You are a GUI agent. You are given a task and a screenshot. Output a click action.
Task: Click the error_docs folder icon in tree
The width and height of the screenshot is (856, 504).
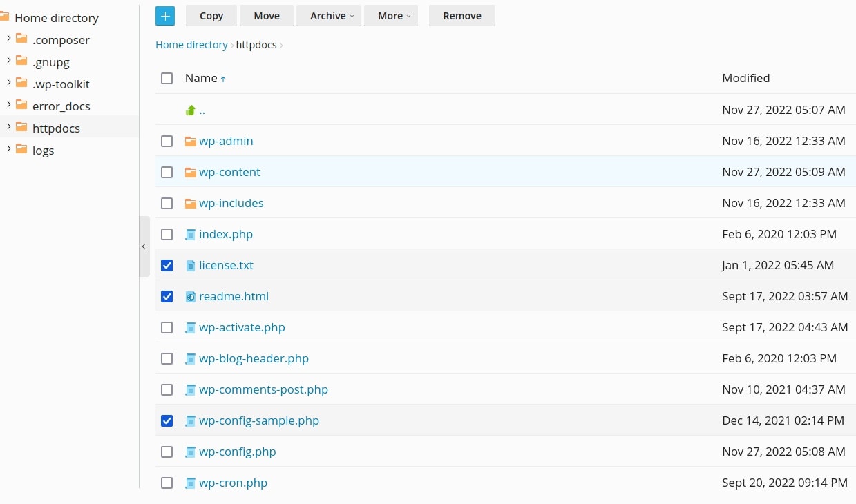click(x=21, y=105)
